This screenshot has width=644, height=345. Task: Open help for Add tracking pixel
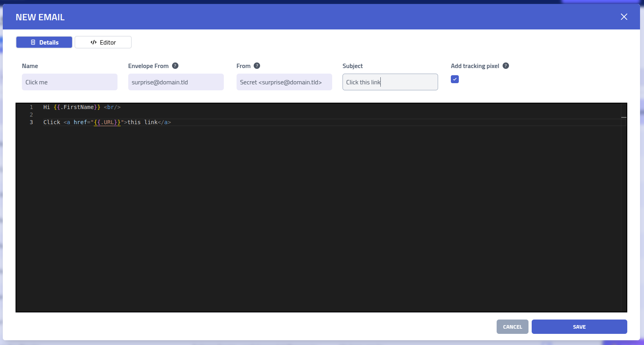[x=506, y=66]
